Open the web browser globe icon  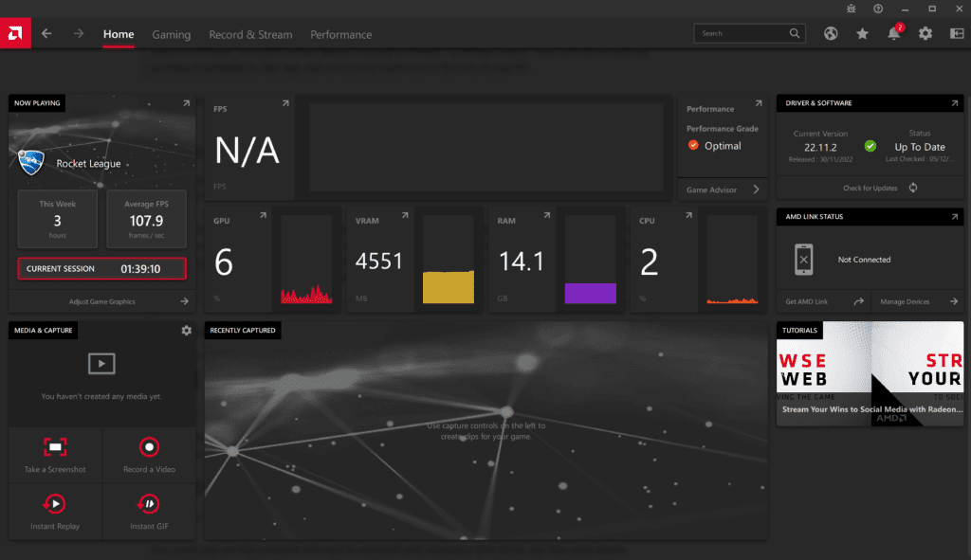(x=831, y=33)
